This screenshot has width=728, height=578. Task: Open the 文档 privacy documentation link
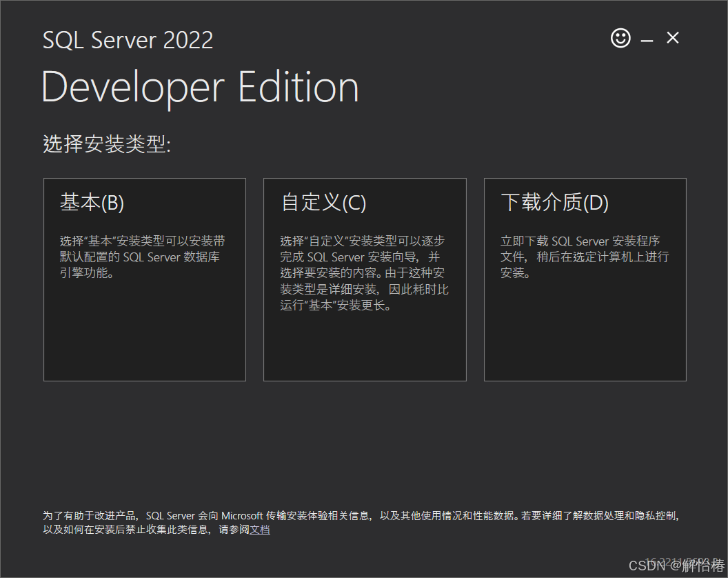(259, 530)
